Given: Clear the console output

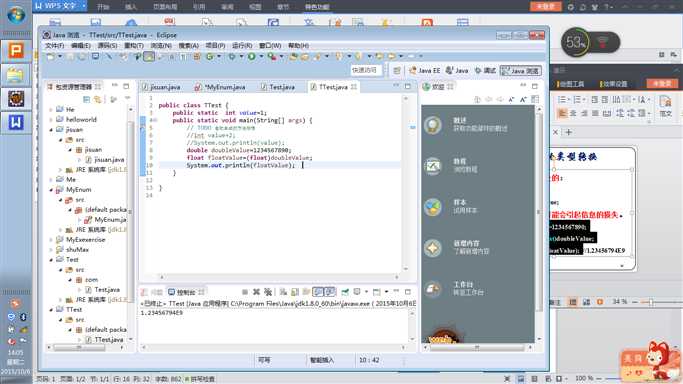Looking at the screenshot, I should [x=283, y=292].
